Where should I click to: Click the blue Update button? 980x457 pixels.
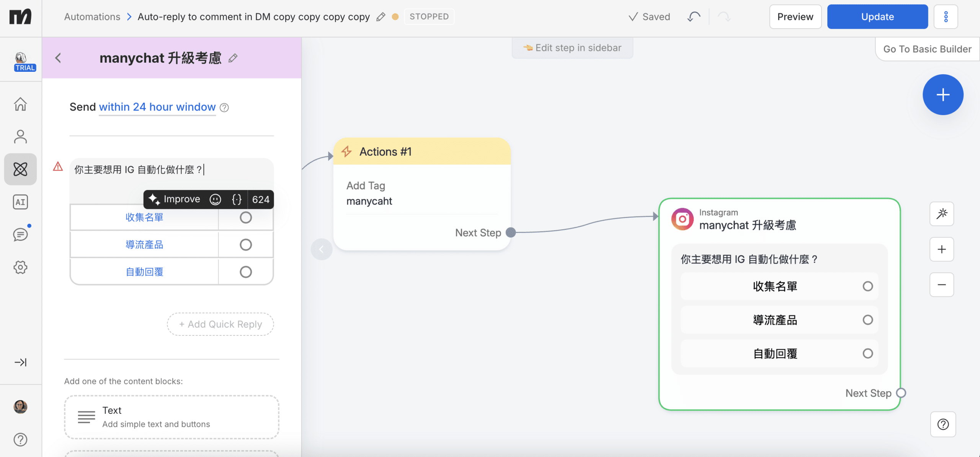(877, 17)
